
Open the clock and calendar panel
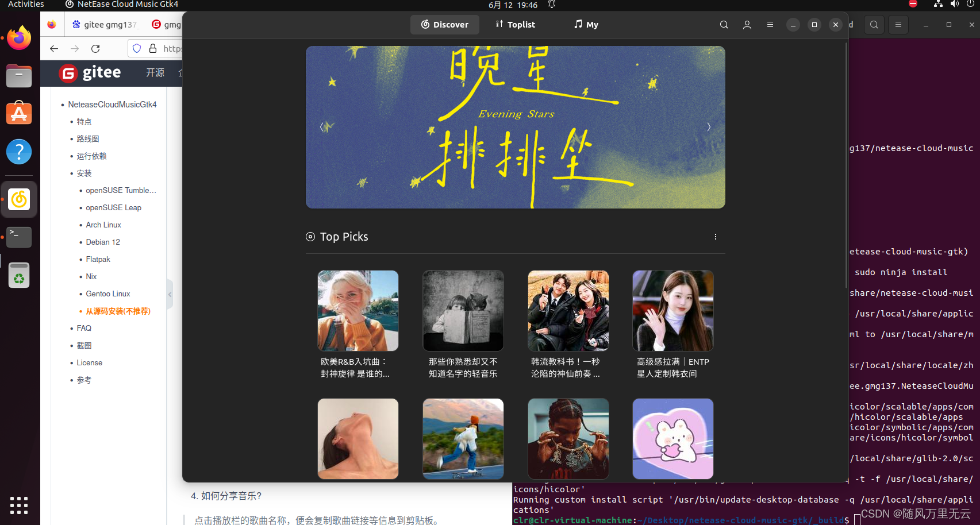coord(513,5)
